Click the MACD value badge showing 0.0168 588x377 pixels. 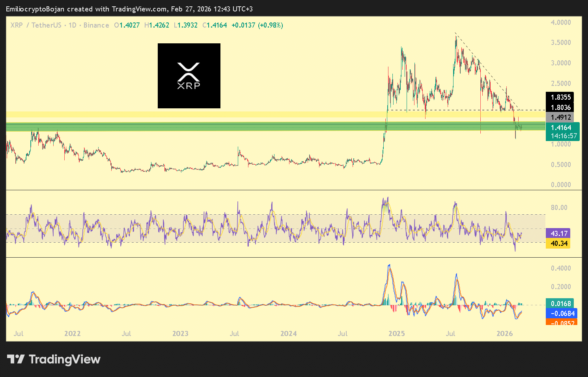[560, 303]
